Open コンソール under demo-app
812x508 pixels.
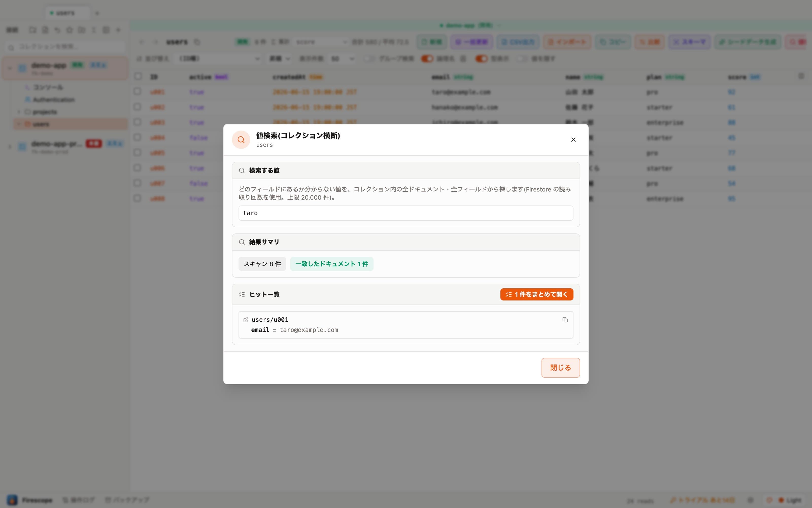coord(48,87)
